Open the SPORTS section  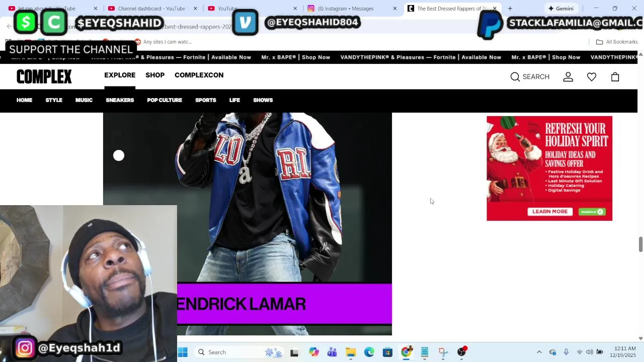coord(206,100)
